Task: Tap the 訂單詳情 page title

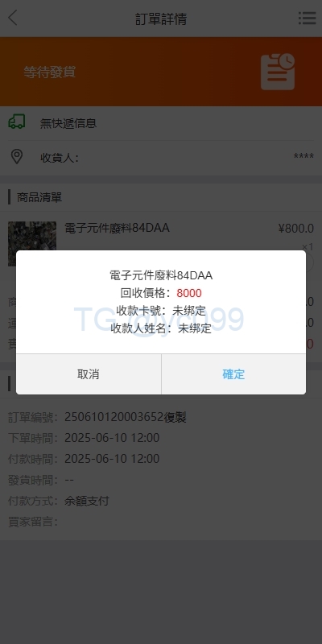Action: tap(161, 19)
